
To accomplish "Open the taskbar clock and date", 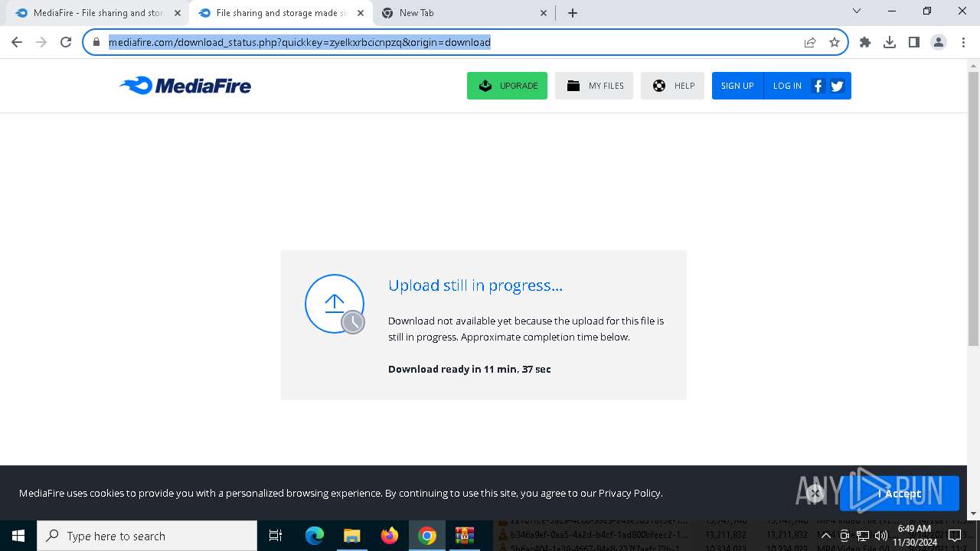I will click(x=914, y=536).
